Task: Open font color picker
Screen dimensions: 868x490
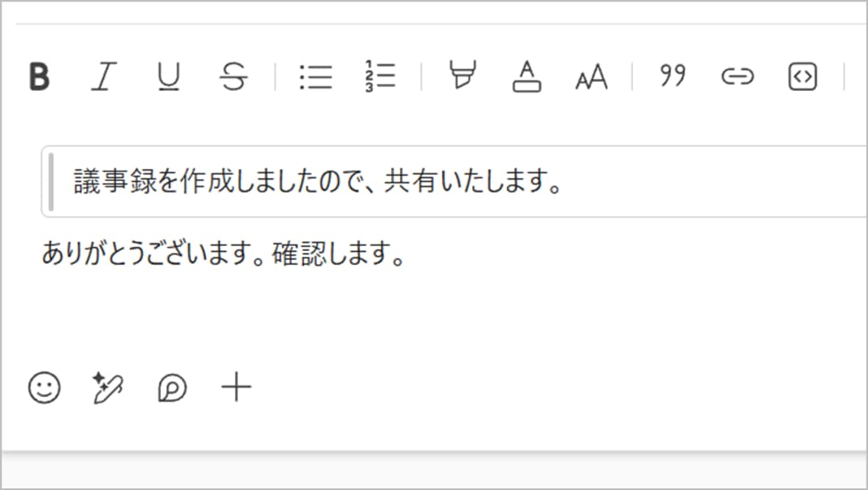Action: tap(527, 77)
